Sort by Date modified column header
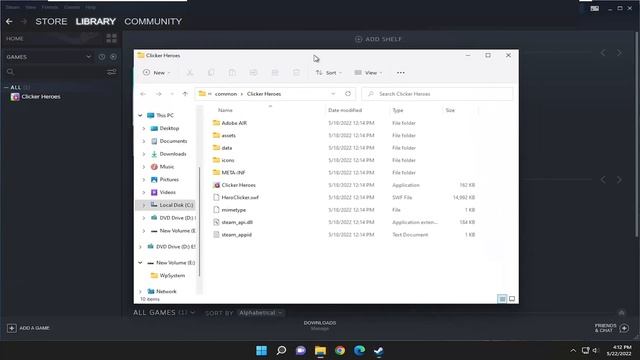The image size is (640, 360). (x=345, y=110)
